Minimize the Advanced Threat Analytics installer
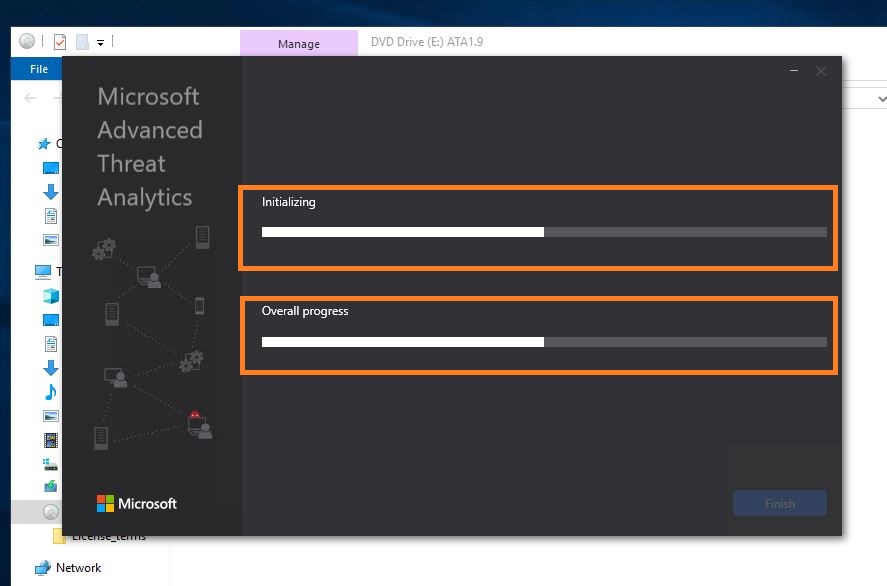Viewport: 887px width, 586px height. (x=794, y=71)
